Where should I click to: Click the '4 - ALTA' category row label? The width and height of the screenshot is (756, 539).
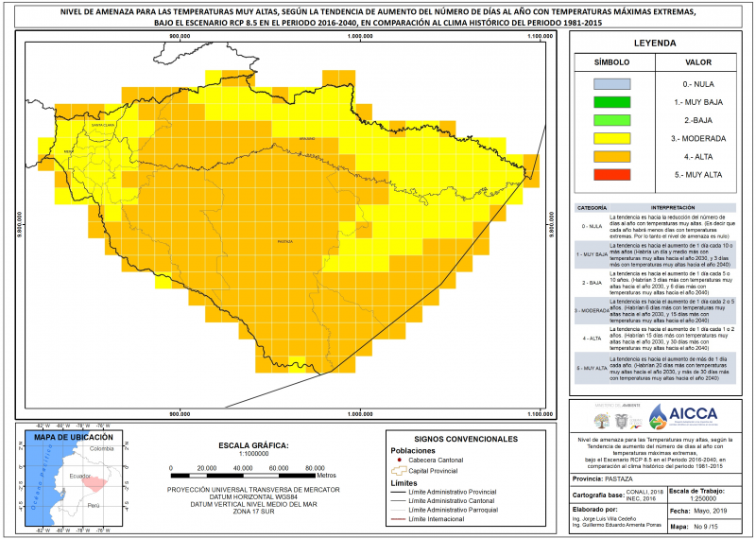(x=592, y=339)
